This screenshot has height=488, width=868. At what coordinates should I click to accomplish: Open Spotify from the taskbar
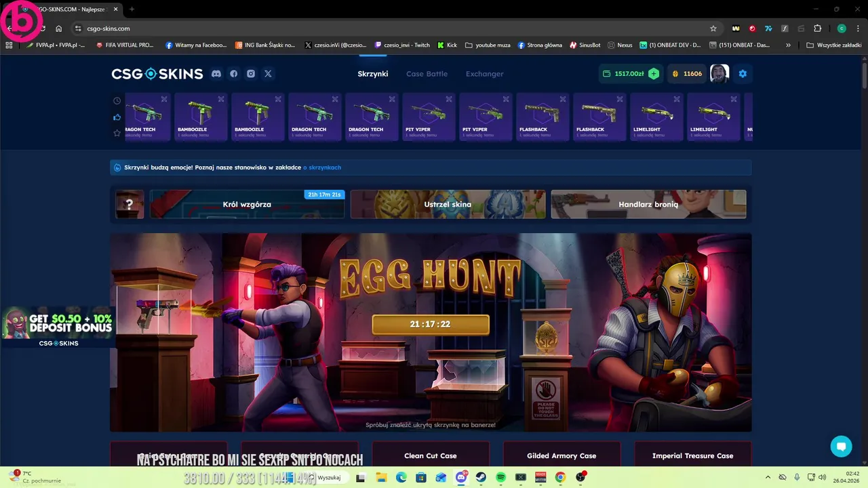pyautogui.click(x=500, y=478)
